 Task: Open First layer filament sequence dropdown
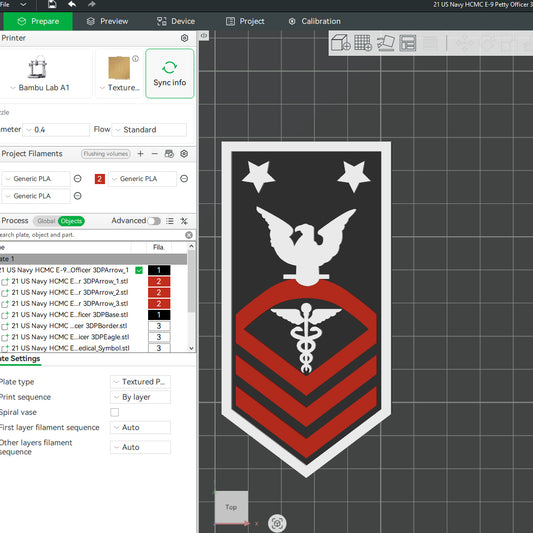(140, 427)
